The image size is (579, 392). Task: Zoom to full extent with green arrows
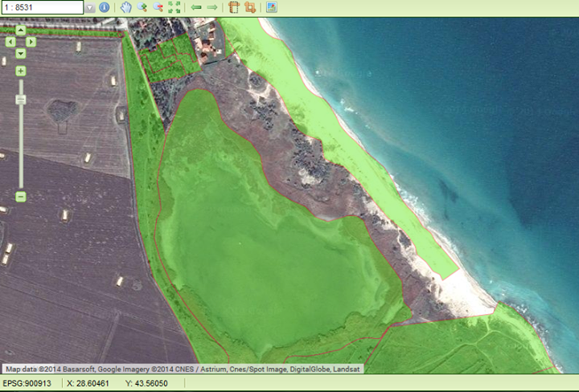pos(175,7)
